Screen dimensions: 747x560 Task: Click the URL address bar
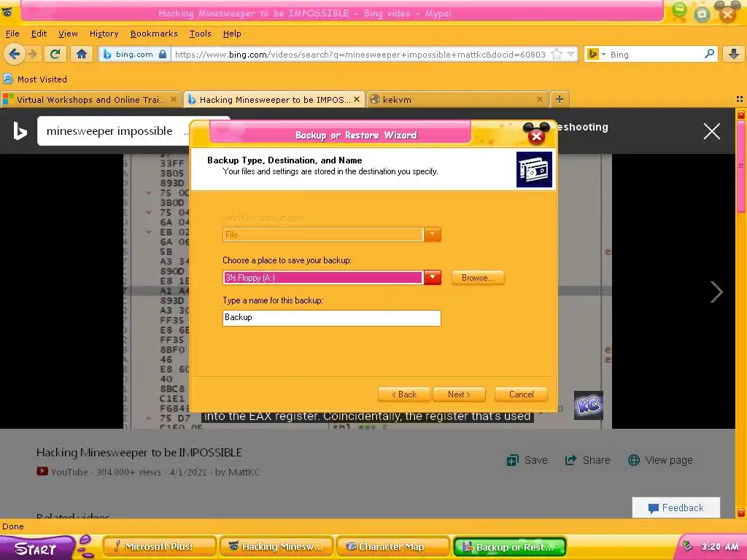coord(360,54)
